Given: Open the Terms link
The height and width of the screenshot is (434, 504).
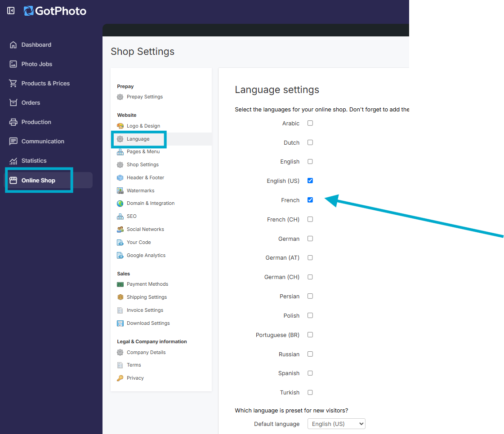Looking at the screenshot, I should click(134, 365).
